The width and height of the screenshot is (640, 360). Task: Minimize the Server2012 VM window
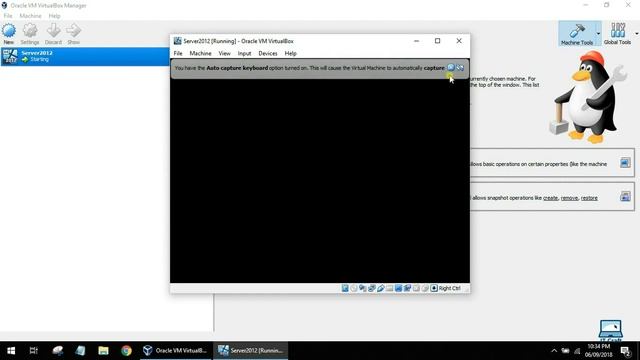[x=416, y=41]
